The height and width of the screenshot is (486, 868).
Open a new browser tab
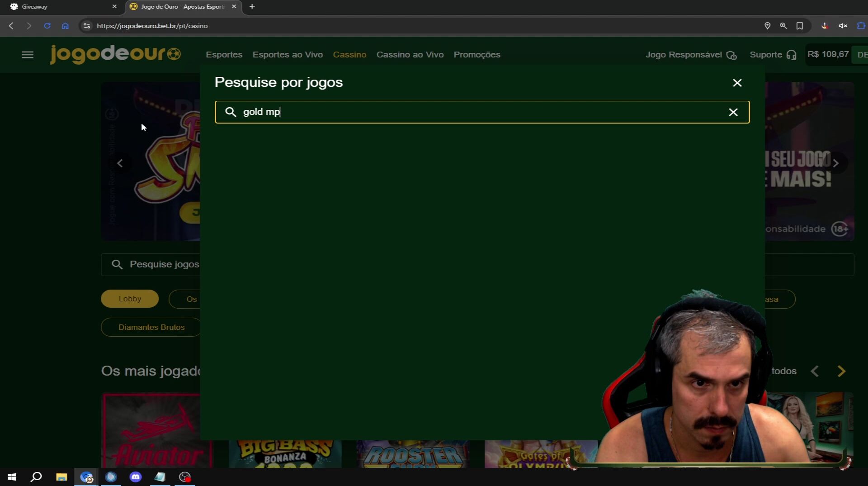coord(252,6)
